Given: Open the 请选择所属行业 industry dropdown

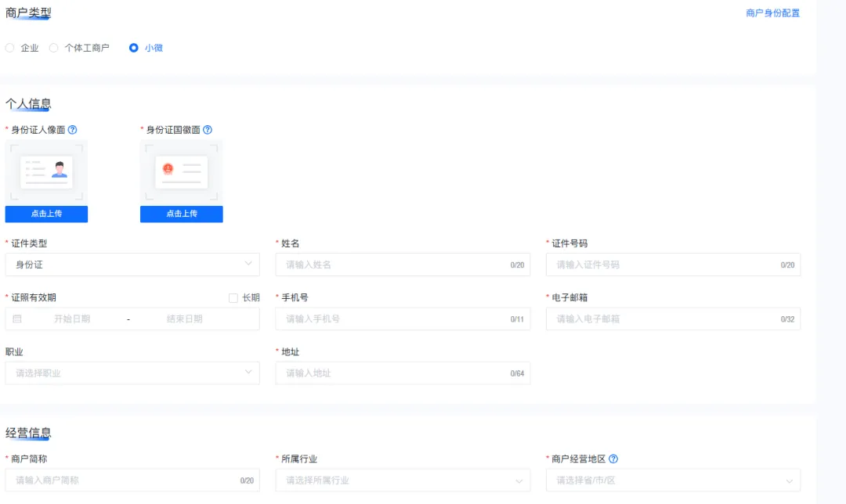Looking at the screenshot, I should point(403,481).
